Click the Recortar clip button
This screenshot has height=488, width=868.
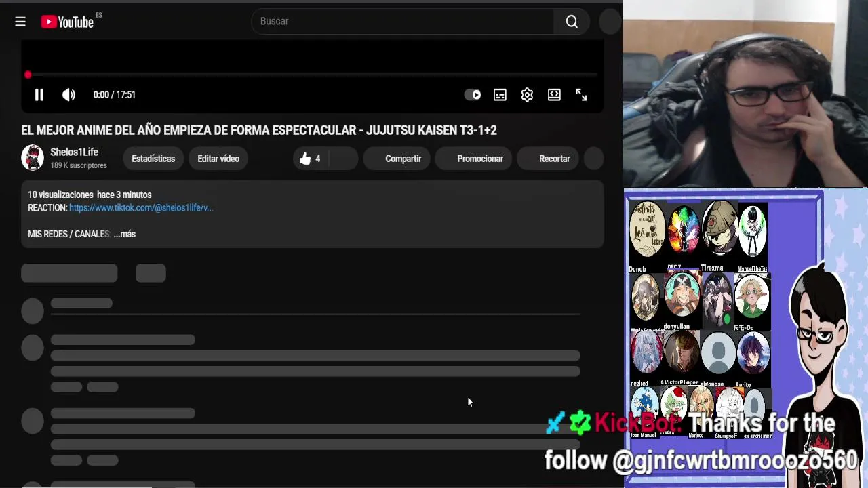(x=547, y=159)
